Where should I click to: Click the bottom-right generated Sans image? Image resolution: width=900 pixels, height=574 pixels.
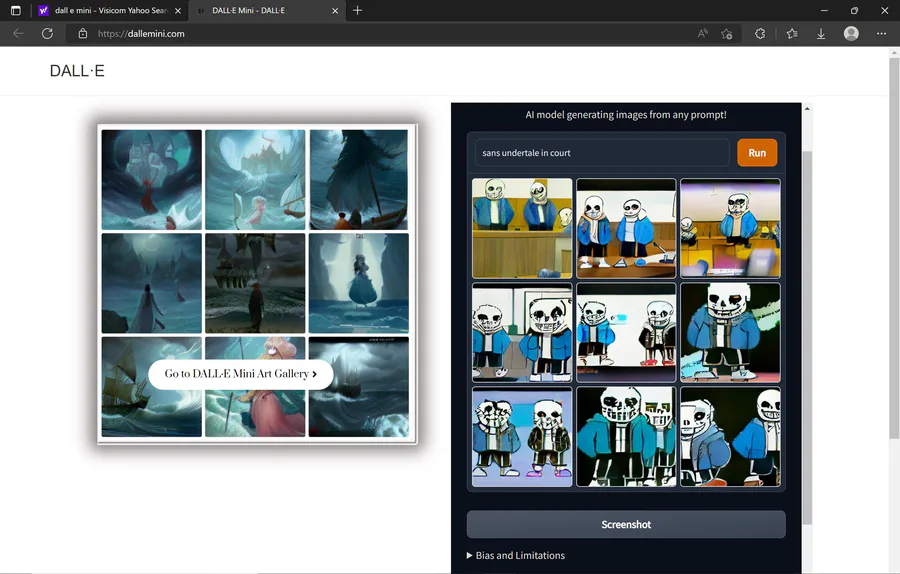[x=730, y=437]
